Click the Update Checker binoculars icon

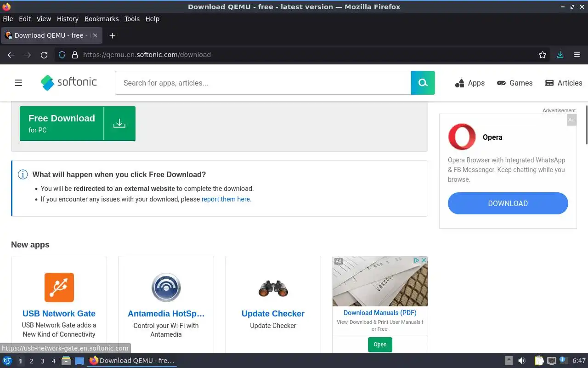273,288
